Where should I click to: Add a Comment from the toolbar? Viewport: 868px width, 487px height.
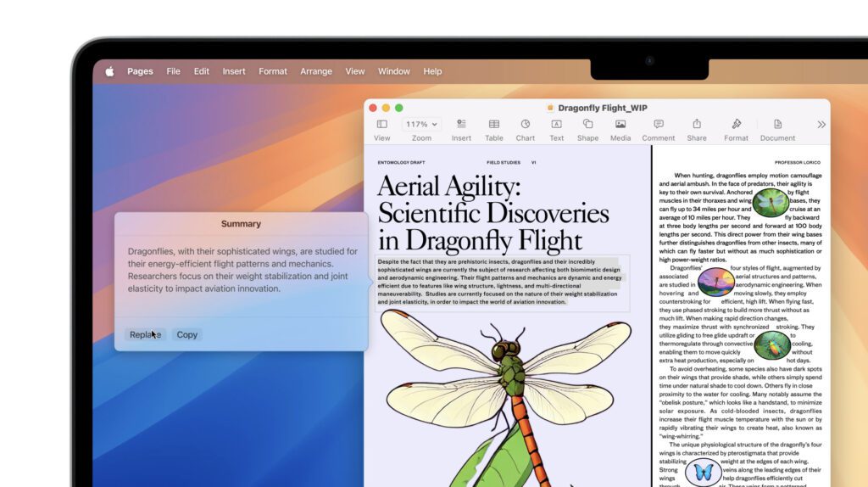[658, 124]
